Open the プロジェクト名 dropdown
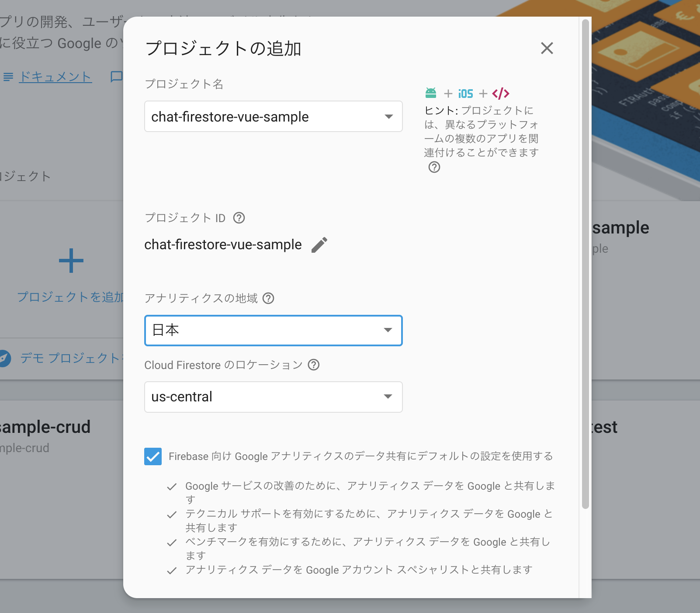Viewport: 700px width, 613px height. [388, 116]
